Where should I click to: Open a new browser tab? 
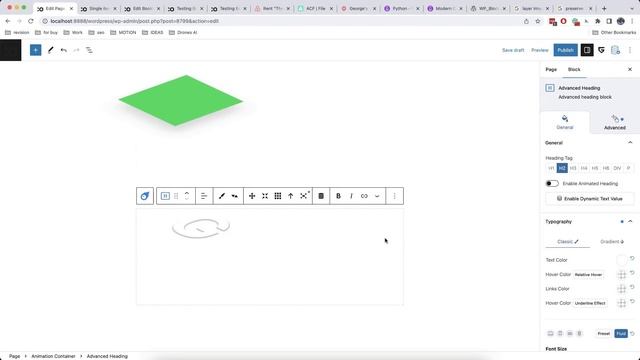(604, 8)
